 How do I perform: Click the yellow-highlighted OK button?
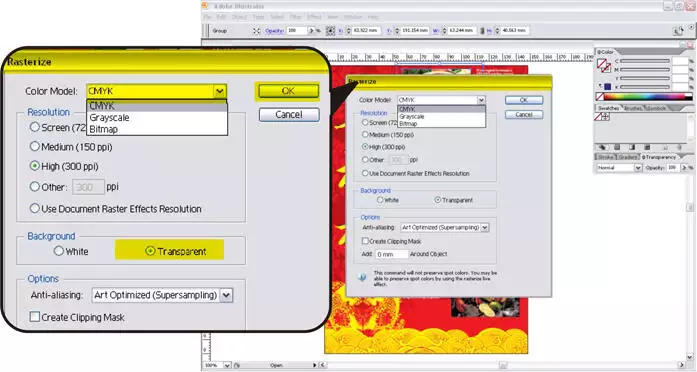click(288, 91)
